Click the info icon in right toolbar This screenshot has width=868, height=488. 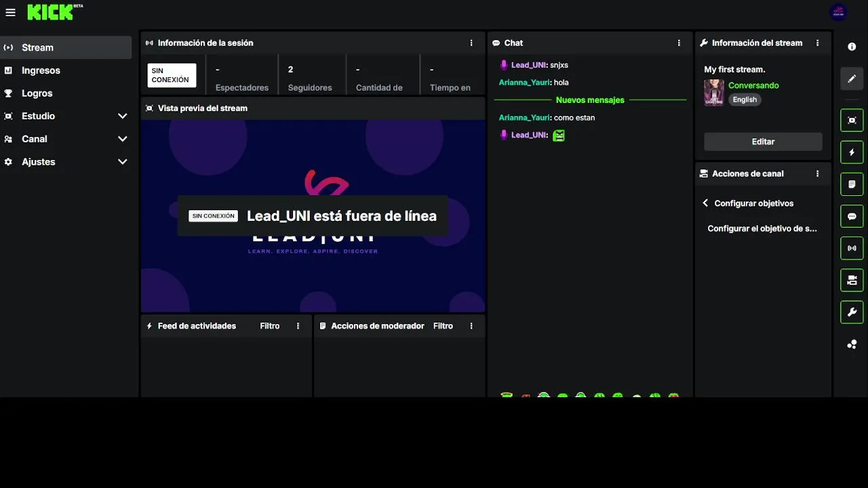pos(852,47)
